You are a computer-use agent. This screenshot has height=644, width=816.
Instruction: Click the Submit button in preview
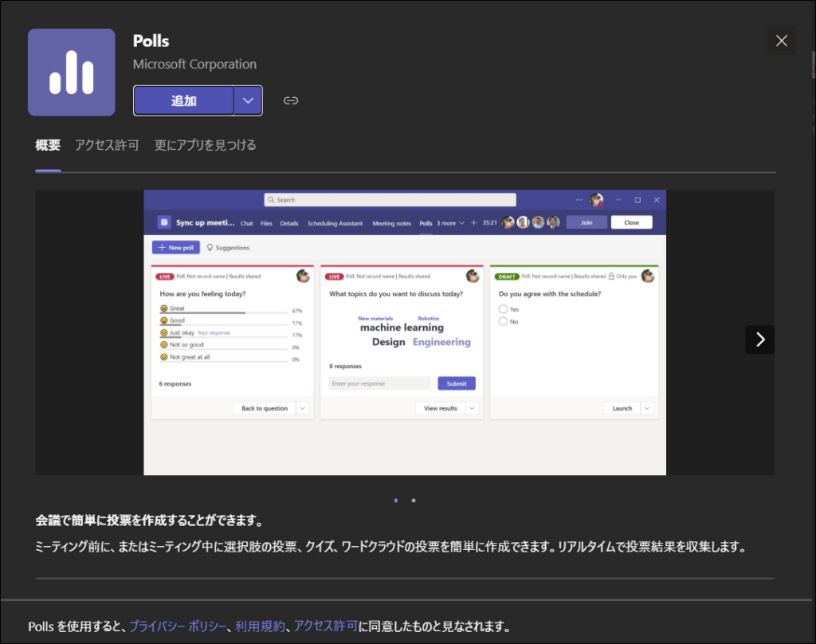point(457,383)
